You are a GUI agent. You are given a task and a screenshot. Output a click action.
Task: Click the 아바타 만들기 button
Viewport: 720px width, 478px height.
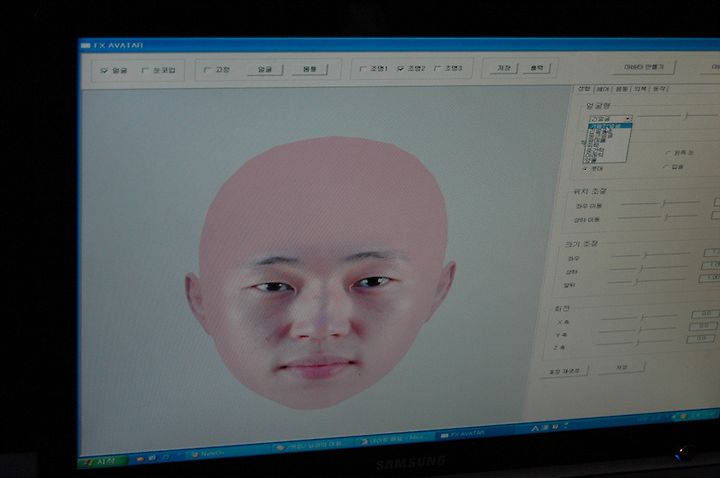point(643,67)
